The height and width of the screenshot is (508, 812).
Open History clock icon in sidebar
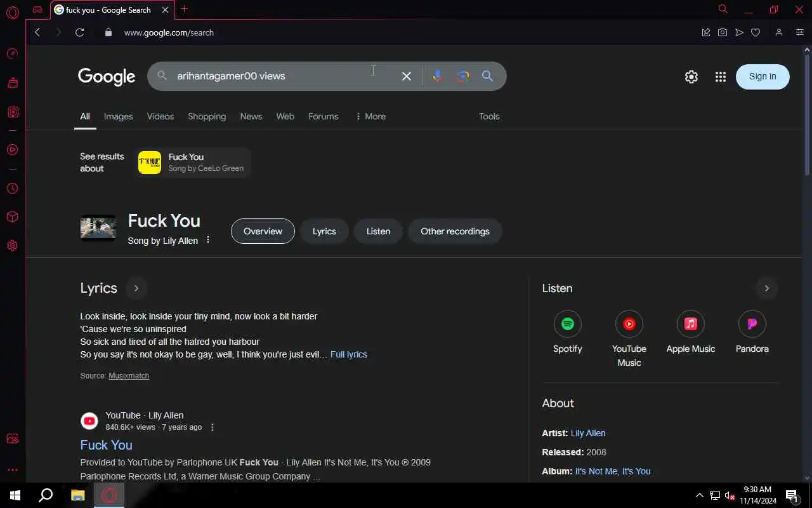tap(12, 189)
